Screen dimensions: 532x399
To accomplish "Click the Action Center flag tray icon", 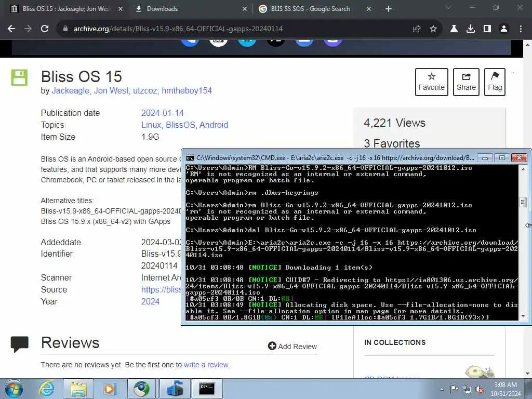I will tap(454, 389).
